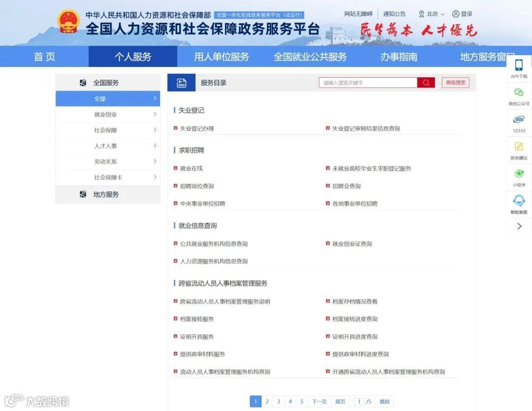Click the 服务目录 catalog icon
Viewport: 532px width, 411px height.
tap(181, 82)
